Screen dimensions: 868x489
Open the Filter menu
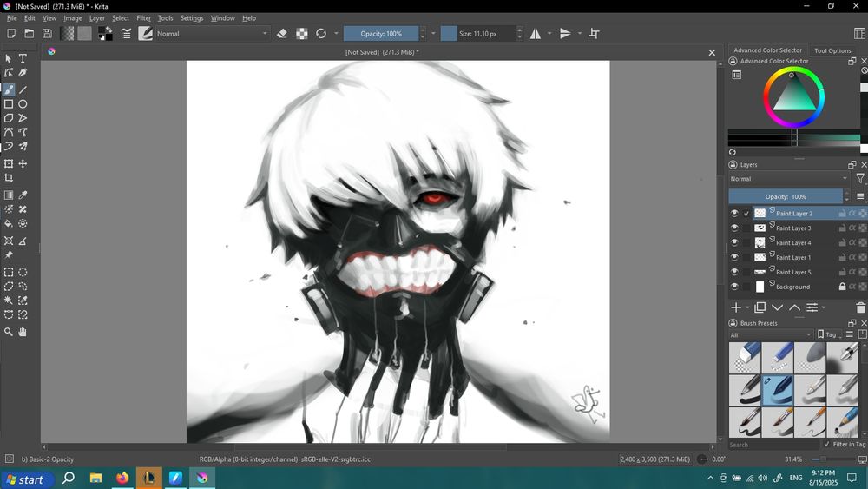143,18
